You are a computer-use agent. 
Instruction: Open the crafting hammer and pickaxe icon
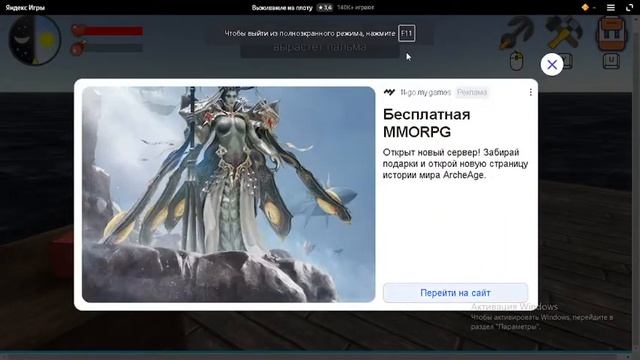[x=564, y=33]
